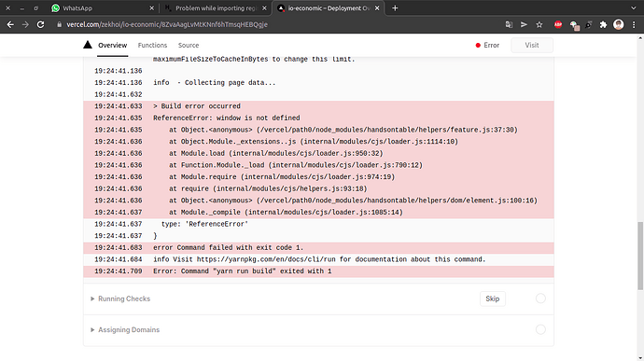The width and height of the screenshot is (644, 361).
Task: Bookmark page with star icon
Action: pyautogui.click(x=539, y=24)
